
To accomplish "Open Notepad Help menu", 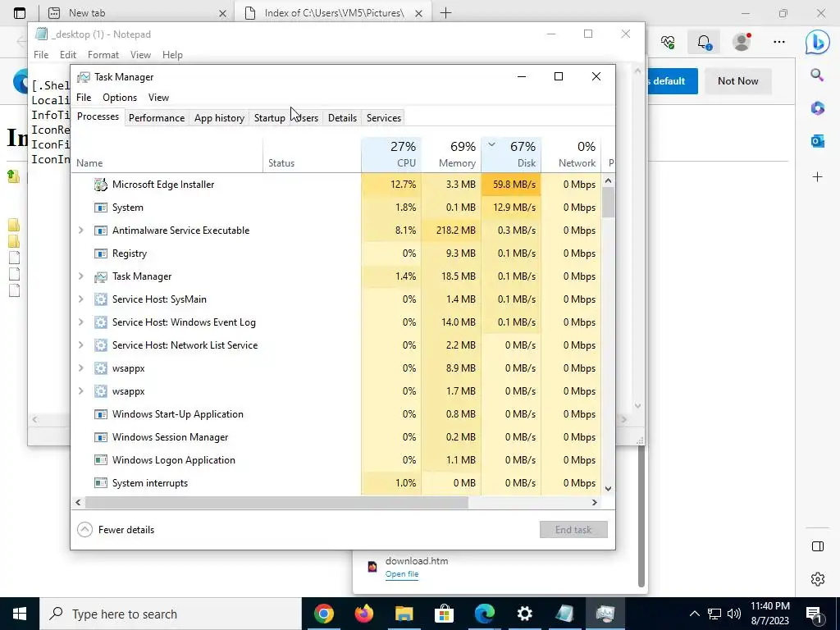I will [x=172, y=55].
